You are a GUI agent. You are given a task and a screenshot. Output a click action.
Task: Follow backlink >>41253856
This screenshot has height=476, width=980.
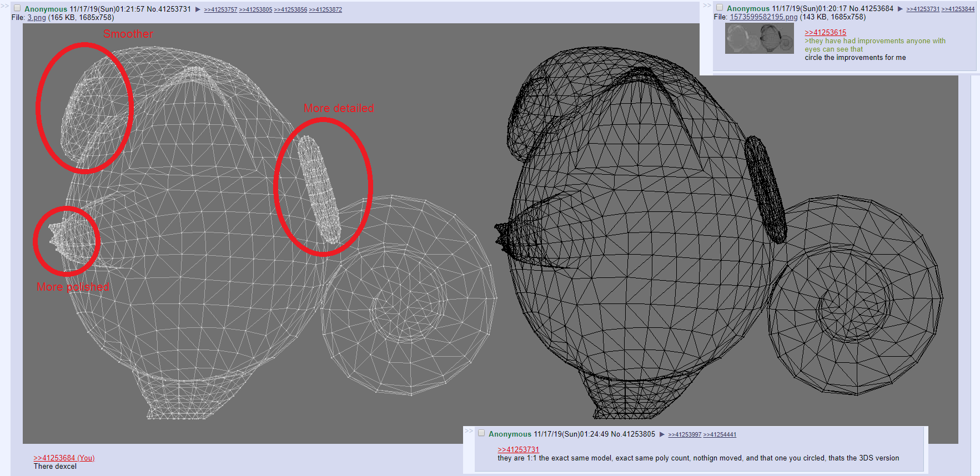[x=290, y=10]
